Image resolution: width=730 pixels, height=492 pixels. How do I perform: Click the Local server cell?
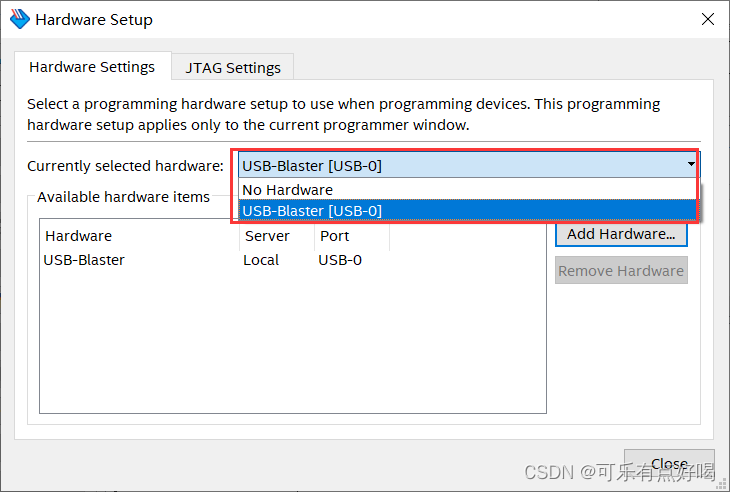pyautogui.click(x=261, y=260)
